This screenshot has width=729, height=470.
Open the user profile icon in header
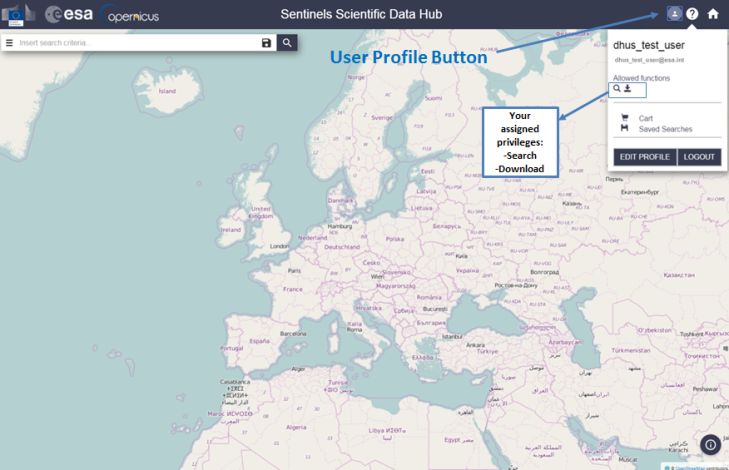tap(674, 13)
